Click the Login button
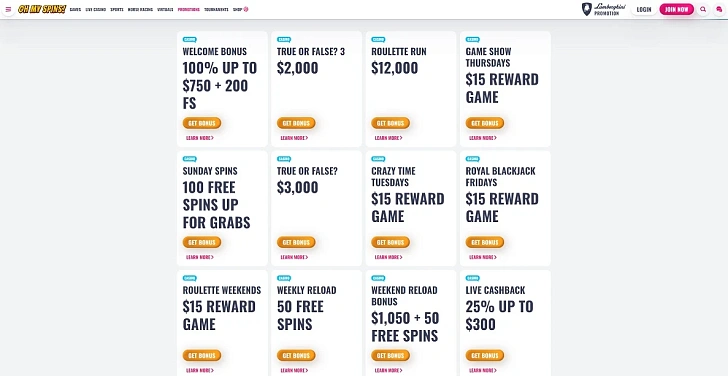 (x=644, y=9)
